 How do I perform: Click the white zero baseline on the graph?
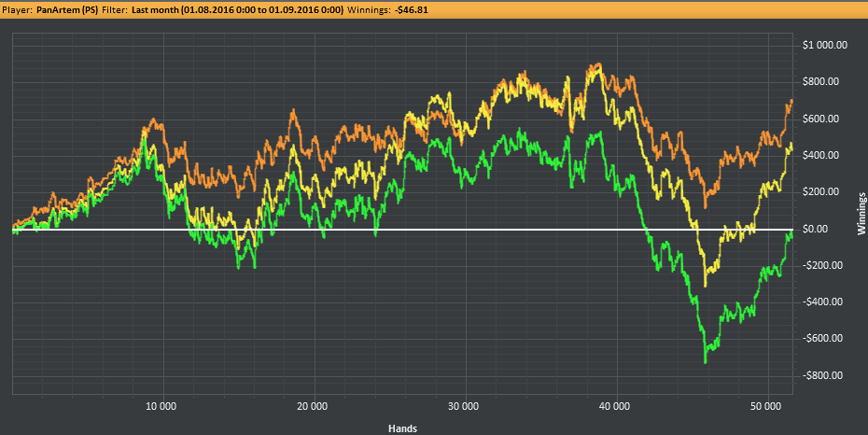point(402,229)
